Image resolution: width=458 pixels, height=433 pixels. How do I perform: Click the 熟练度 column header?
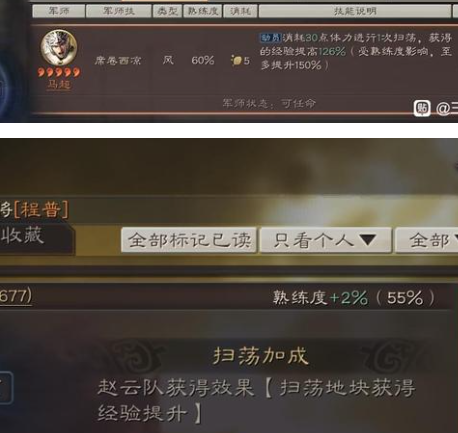203,11
